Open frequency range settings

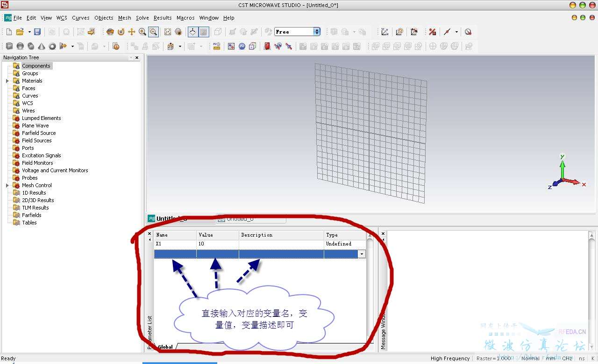pos(242,46)
